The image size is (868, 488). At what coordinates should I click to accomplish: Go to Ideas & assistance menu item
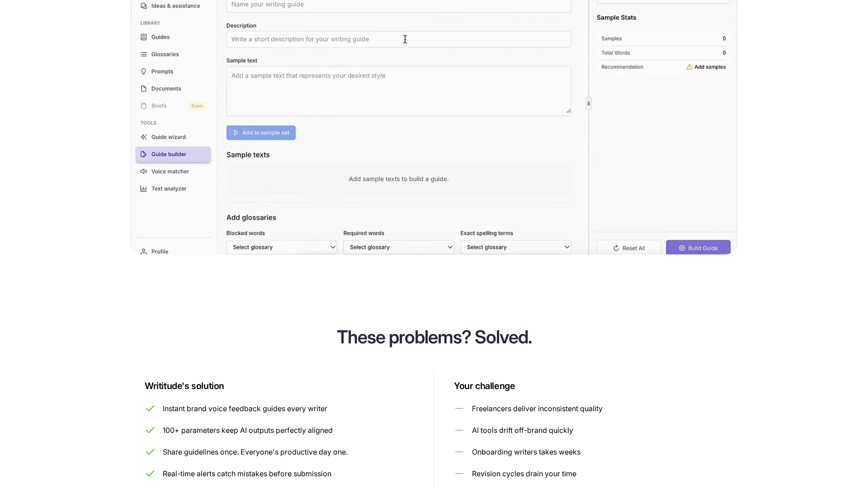[x=175, y=6]
